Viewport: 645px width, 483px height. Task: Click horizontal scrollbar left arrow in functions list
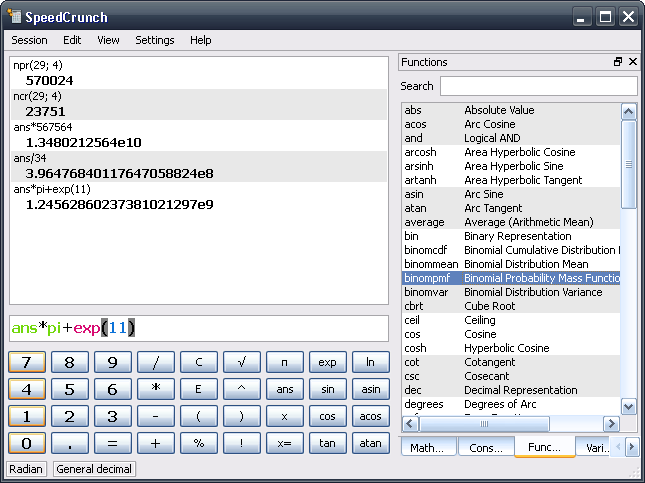[410, 423]
